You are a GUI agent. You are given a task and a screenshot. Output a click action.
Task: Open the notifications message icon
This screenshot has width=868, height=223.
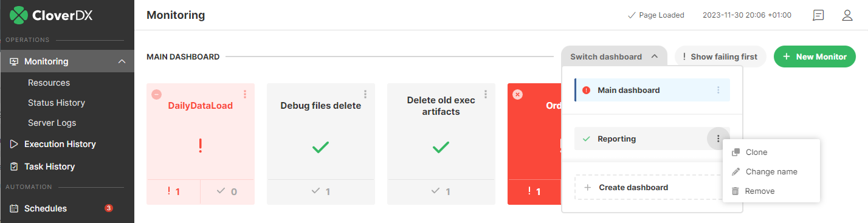click(818, 15)
